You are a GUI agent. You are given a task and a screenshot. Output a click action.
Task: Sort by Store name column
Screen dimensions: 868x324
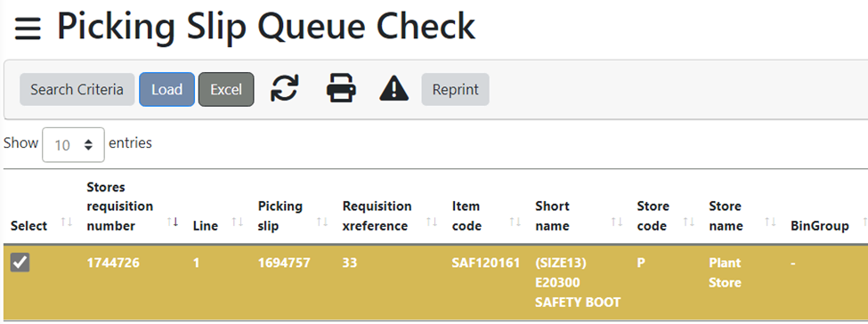tap(769, 223)
